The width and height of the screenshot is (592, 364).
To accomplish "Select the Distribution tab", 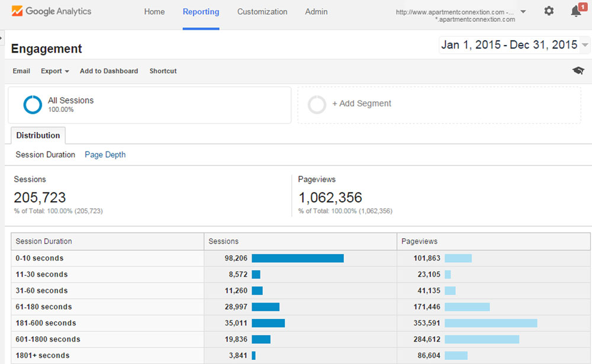I will coord(38,135).
